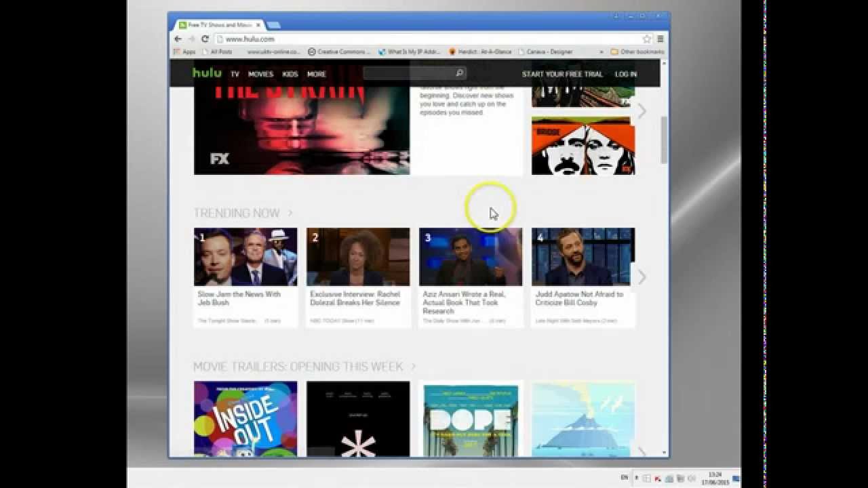Open The Strain FX featured banner

click(x=302, y=130)
